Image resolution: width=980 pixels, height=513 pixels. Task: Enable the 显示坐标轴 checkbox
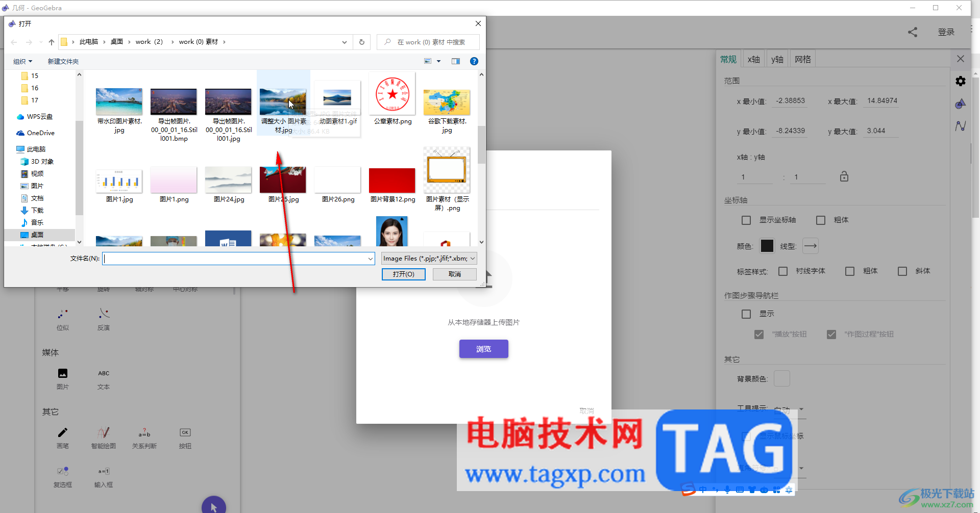coord(746,220)
